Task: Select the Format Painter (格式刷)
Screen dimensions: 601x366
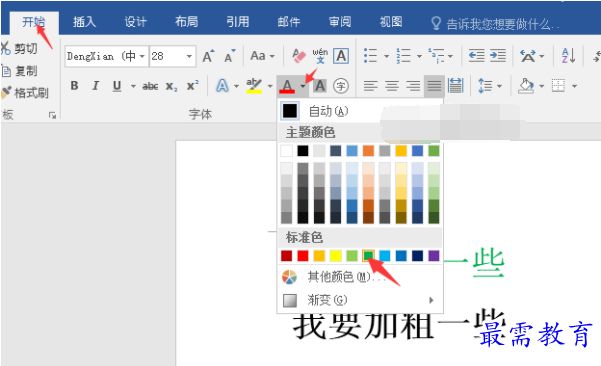Action: 25,92
